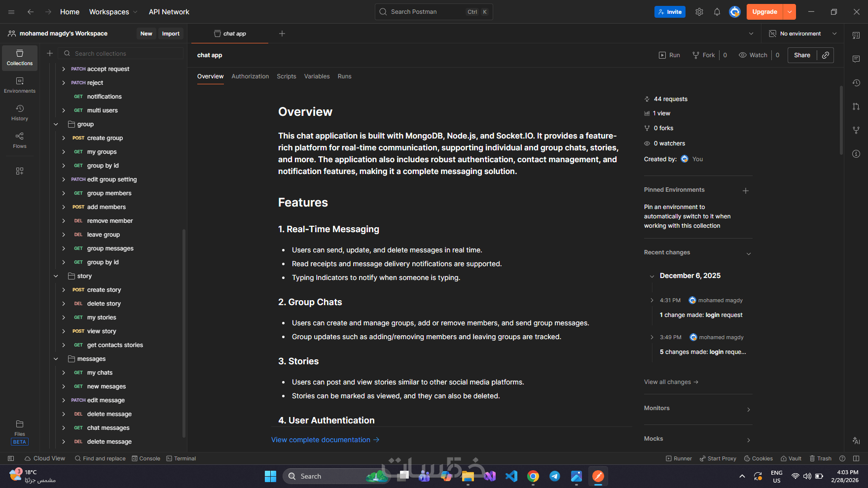This screenshot has height=488, width=868.
Task: Open the environment quick look icon
Action: 772,34
